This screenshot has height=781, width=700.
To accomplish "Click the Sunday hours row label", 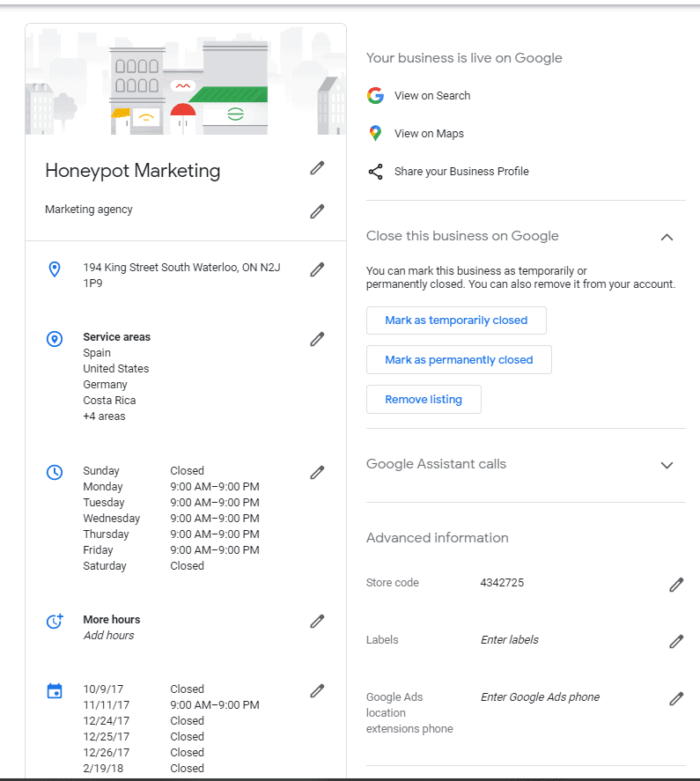I will click(101, 471).
